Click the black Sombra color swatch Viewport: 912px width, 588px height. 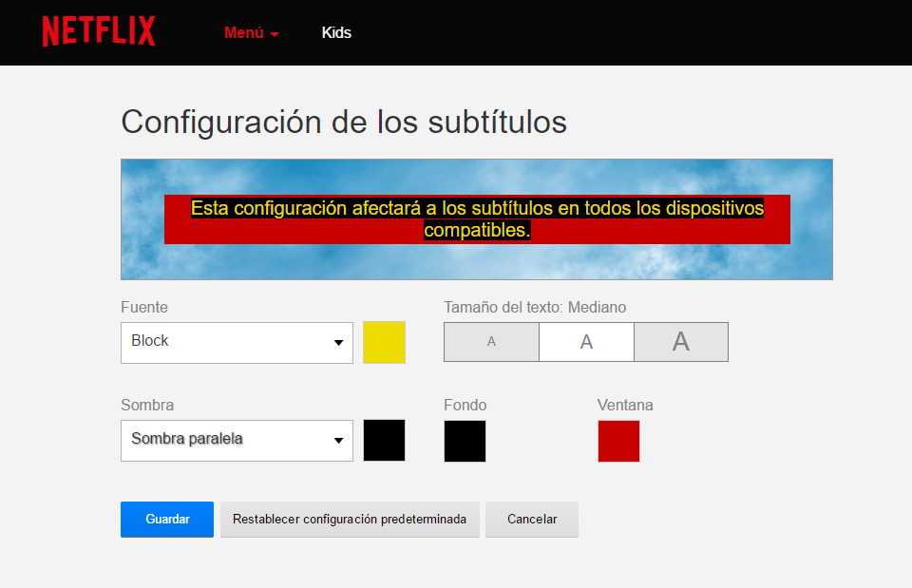pyautogui.click(x=384, y=441)
